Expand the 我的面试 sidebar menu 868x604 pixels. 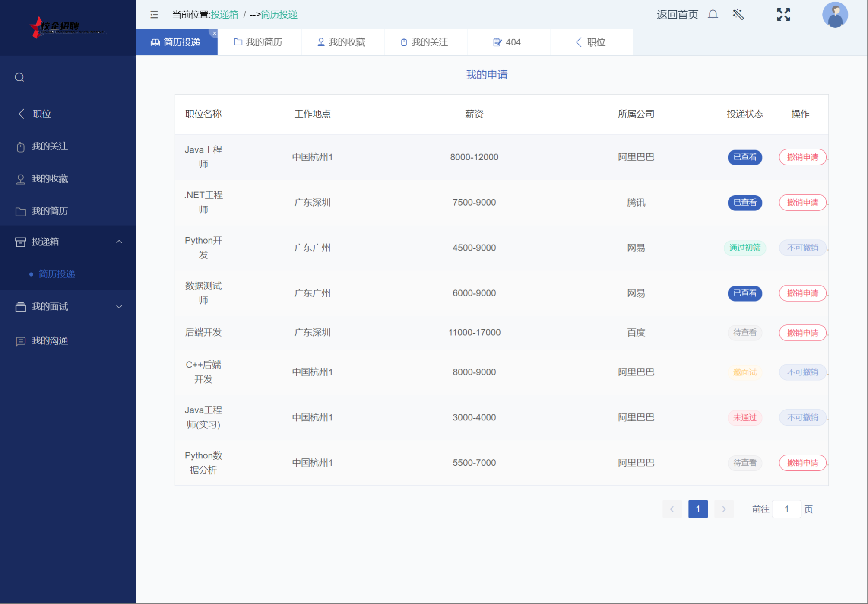point(119,307)
